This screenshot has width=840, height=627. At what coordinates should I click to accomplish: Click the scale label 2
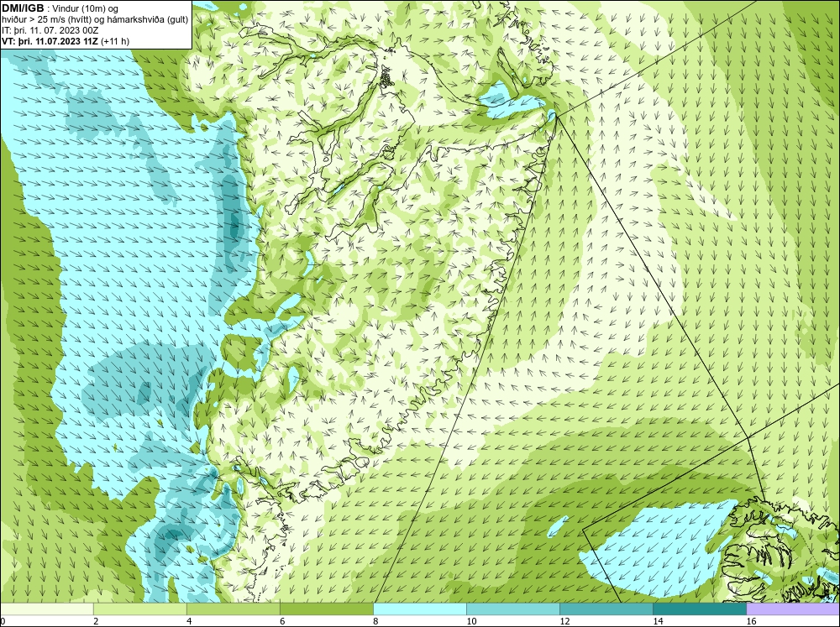tap(96, 621)
